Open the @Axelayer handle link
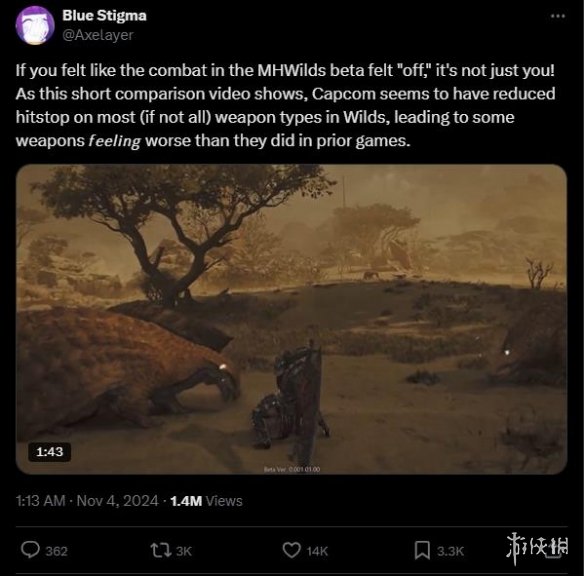Screen dimensions: 584x576 pyautogui.click(x=98, y=35)
